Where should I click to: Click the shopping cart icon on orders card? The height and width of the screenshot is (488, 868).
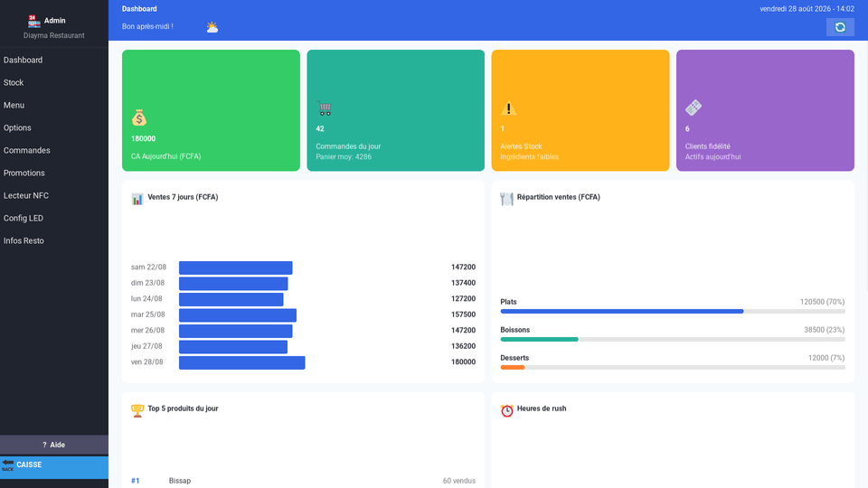(325, 108)
